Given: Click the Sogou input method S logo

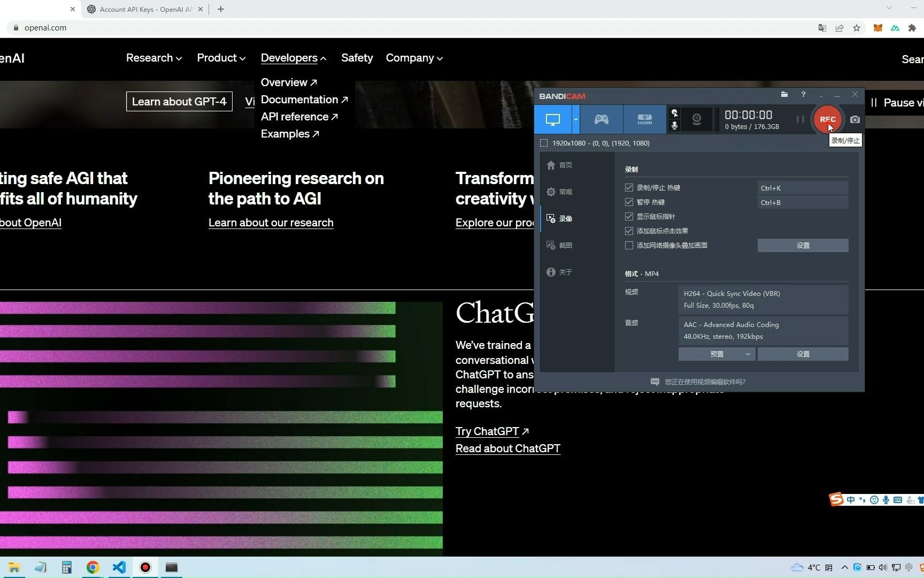Looking at the screenshot, I should [x=836, y=499].
